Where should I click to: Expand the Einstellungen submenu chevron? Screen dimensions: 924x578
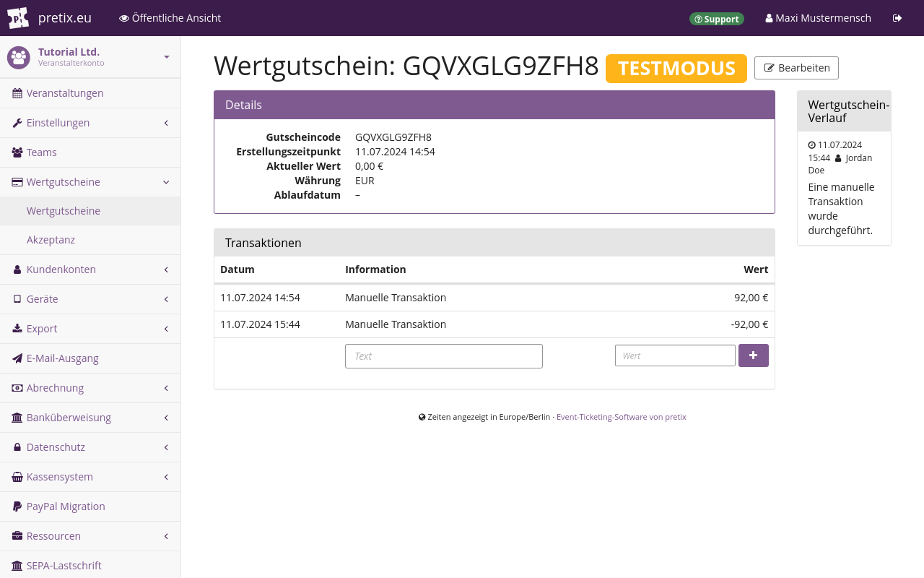166,123
